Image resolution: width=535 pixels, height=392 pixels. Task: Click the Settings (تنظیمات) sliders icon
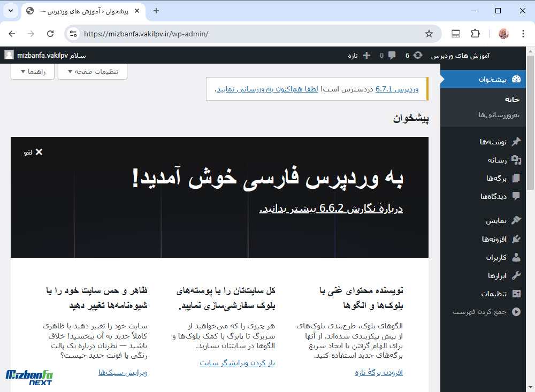(516, 294)
